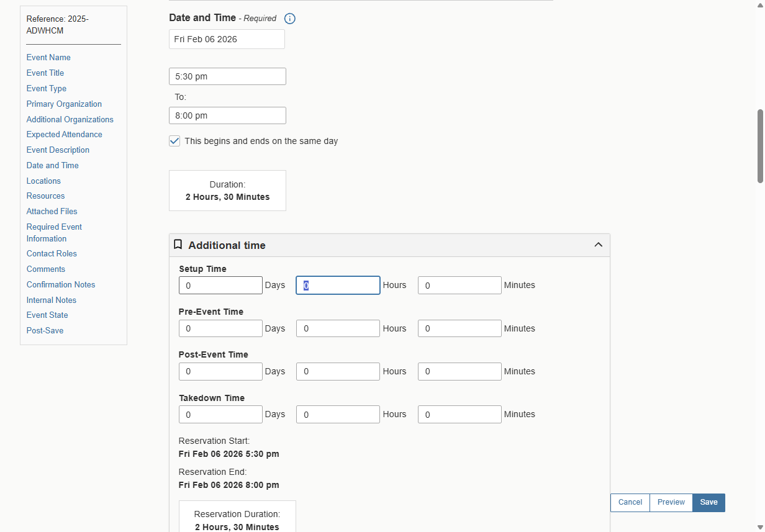Click Setup Time Hours field
Viewport: 765px width, 532px height.
338,286
